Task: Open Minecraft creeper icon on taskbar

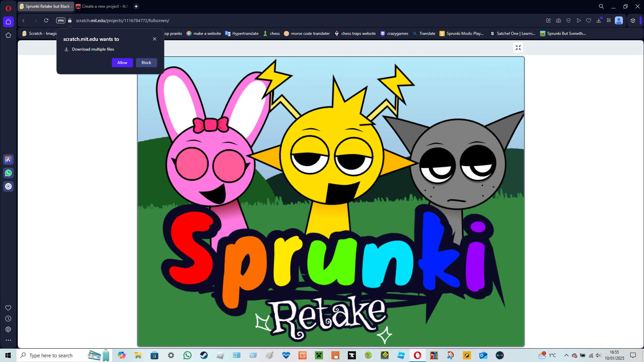Action: (x=319, y=355)
